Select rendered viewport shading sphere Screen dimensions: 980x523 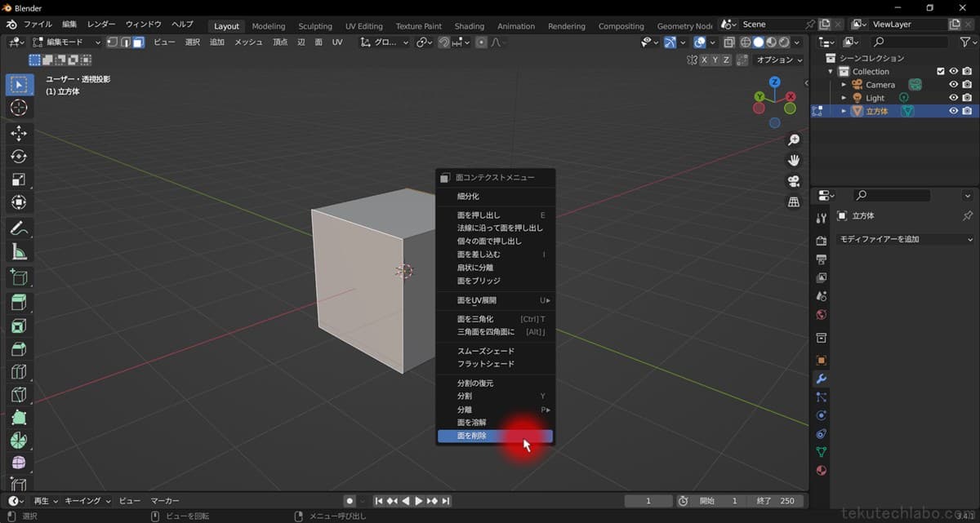tap(785, 42)
